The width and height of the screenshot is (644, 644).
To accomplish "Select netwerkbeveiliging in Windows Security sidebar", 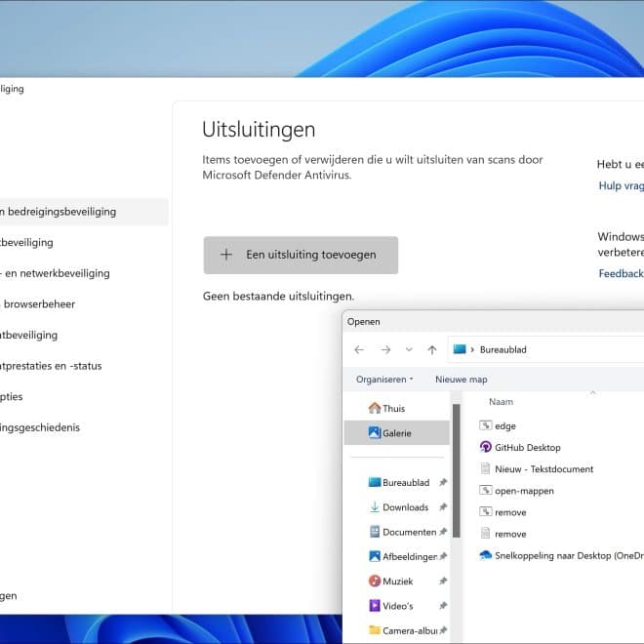I will click(55, 273).
